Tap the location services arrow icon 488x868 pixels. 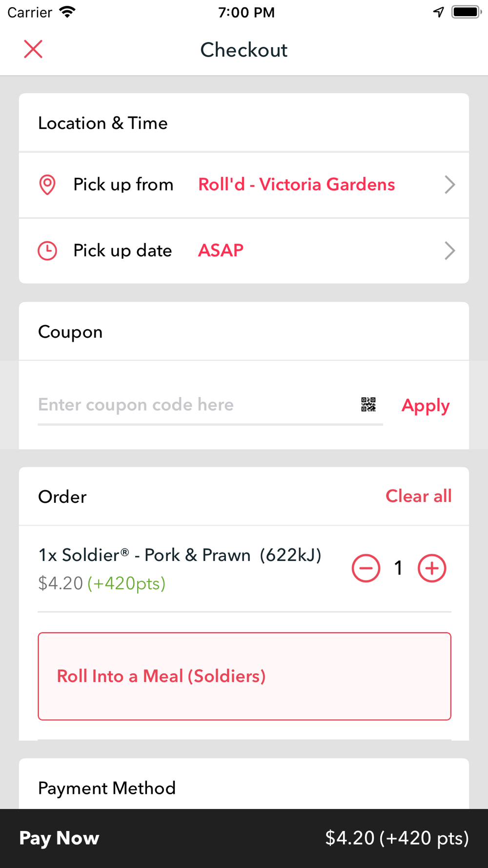(x=439, y=12)
